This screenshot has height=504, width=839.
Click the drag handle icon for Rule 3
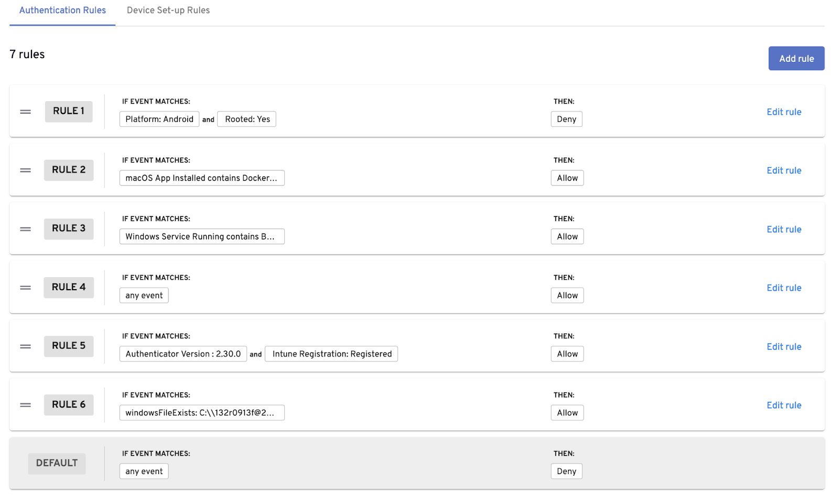[25, 229]
